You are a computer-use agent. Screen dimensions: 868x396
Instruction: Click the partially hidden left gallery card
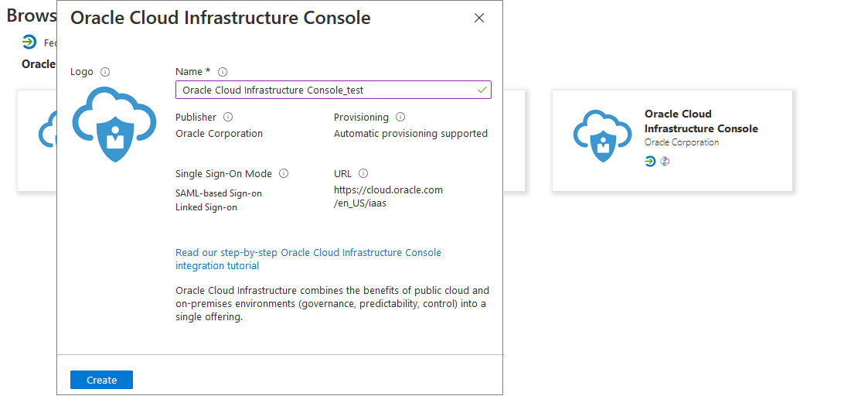(x=37, y=141)
